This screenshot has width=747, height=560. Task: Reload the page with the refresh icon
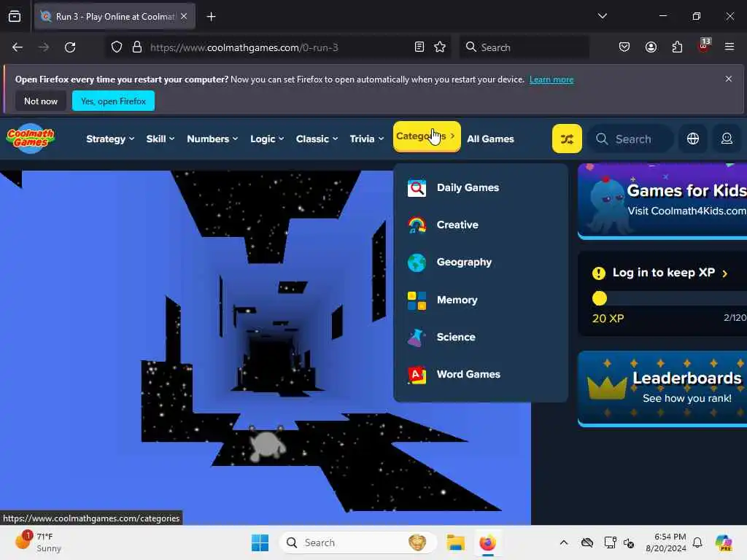[x=70, y=47]
